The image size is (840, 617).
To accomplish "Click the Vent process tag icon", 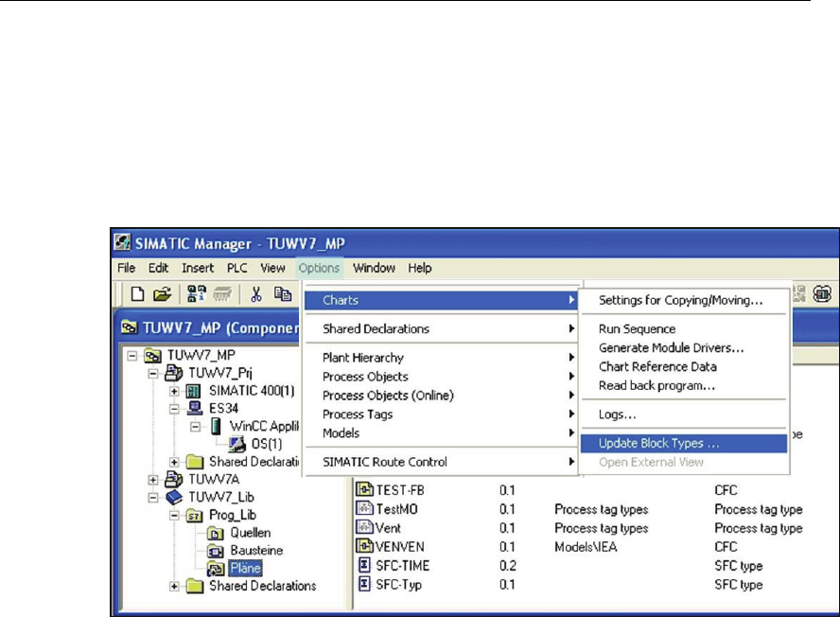I will 364,527.
